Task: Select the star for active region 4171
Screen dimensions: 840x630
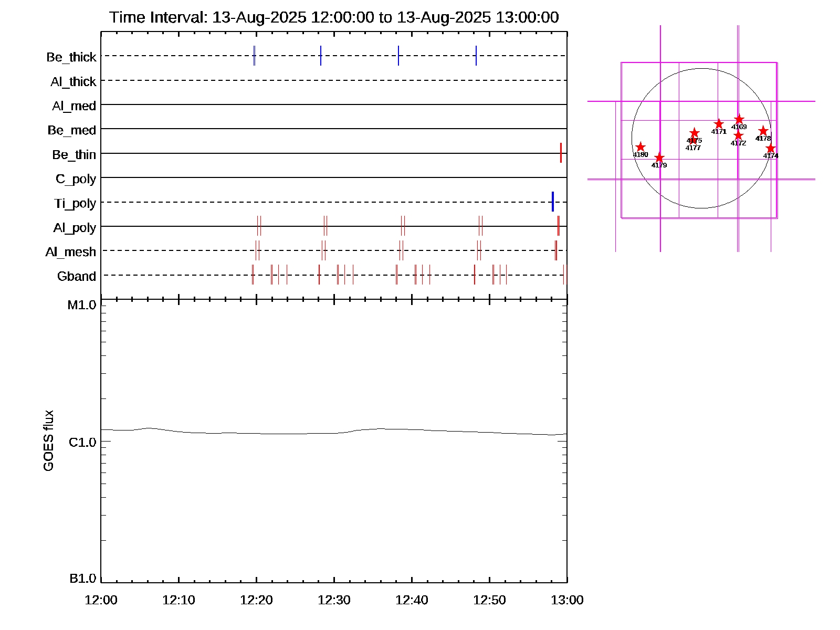Action: pyautogui.click(x=719, y=124)
